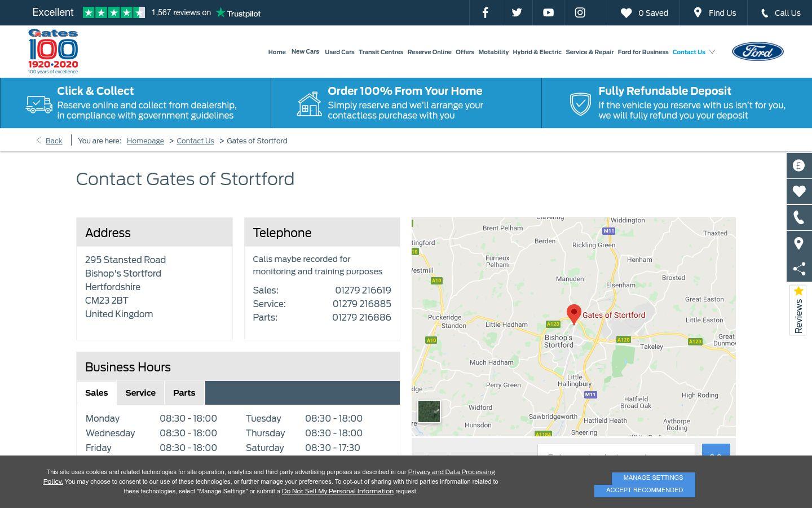Screen dimensions: 812x508
Task: Click Accept Recommended cookie button
Action: pos(645,491)
